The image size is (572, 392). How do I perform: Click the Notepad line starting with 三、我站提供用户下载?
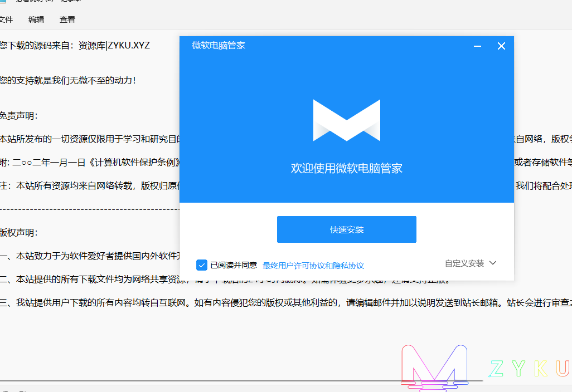click(286, 303)
